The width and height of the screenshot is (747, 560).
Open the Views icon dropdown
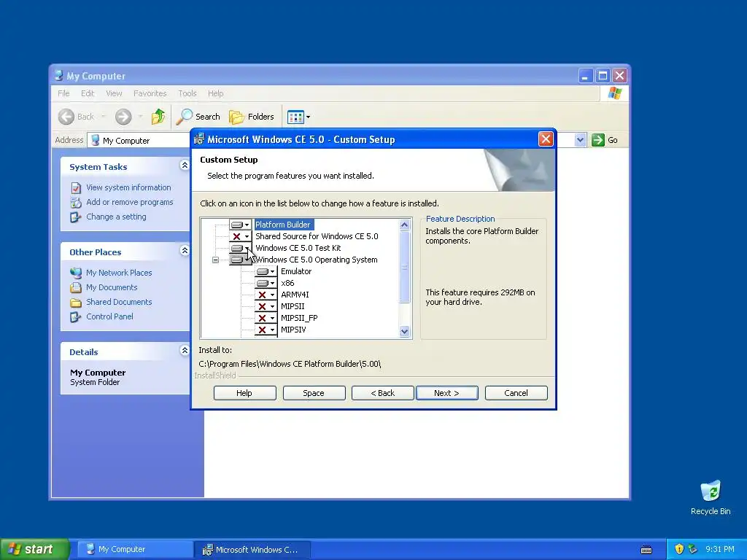(298, 117)
